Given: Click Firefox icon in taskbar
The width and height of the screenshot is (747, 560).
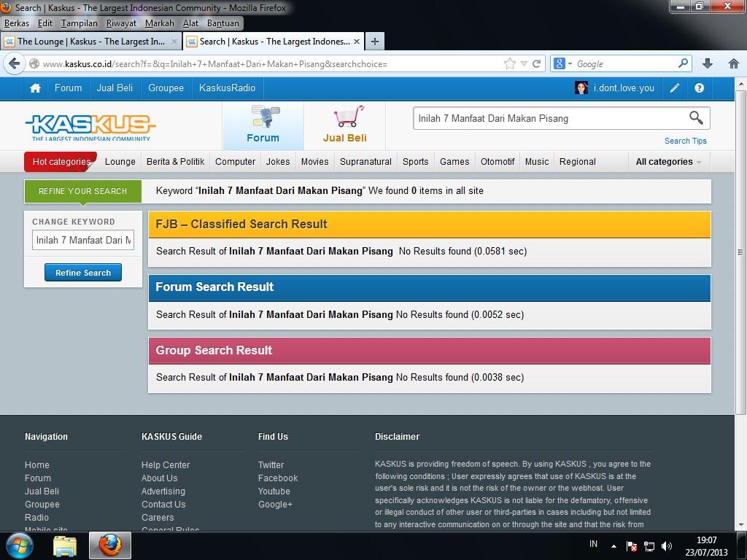Looking at the screenshot, I should point(110,545).
